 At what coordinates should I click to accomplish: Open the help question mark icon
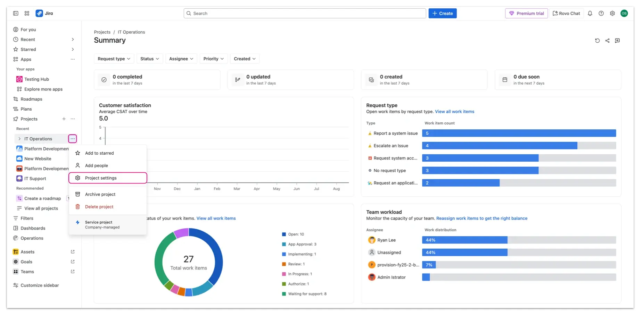[601, 13]
